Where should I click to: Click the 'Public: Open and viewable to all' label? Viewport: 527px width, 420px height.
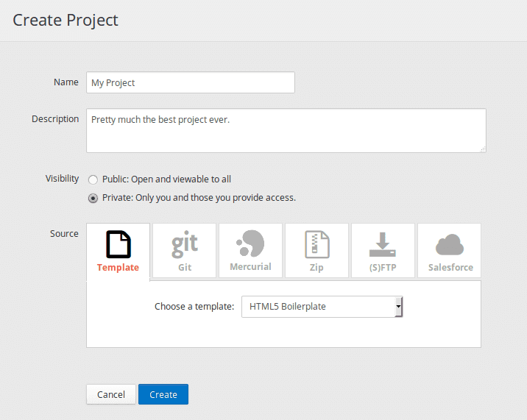click(166, 179)
